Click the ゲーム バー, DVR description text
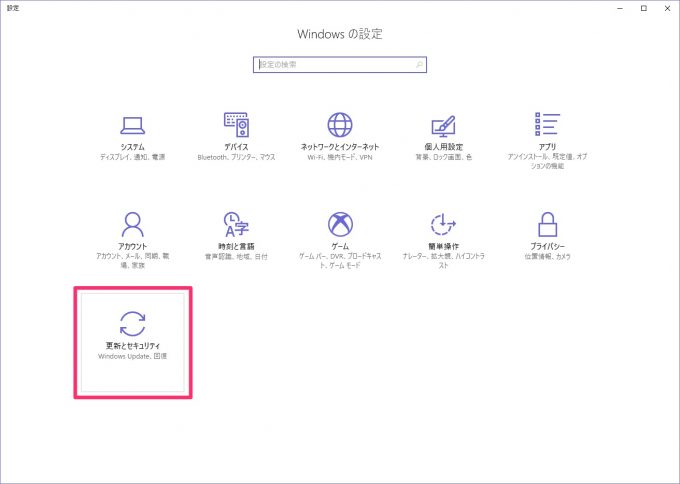The width and height of the screenshot is (680, 484). (340, 261)
